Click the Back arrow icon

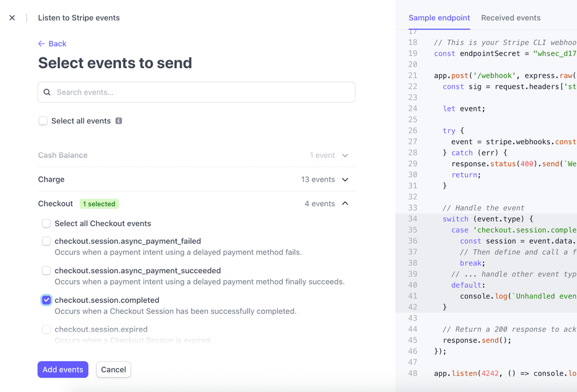(x=41, y=44)
